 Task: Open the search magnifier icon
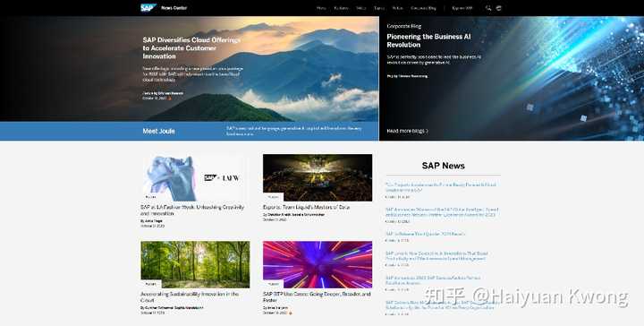[x=488, y=8]
